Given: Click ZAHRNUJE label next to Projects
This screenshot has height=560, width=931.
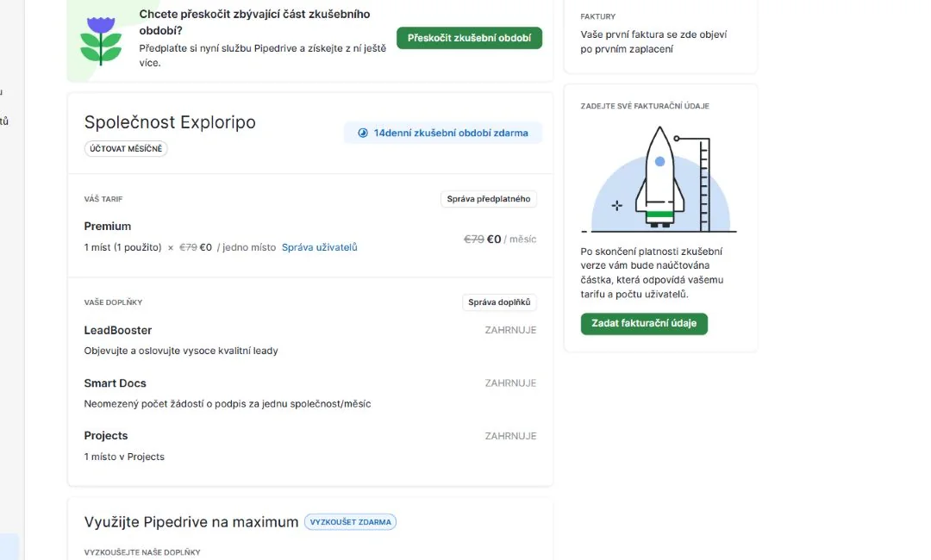Looking at the screenshot, I should pyautogui.click(x=510, y=436).
